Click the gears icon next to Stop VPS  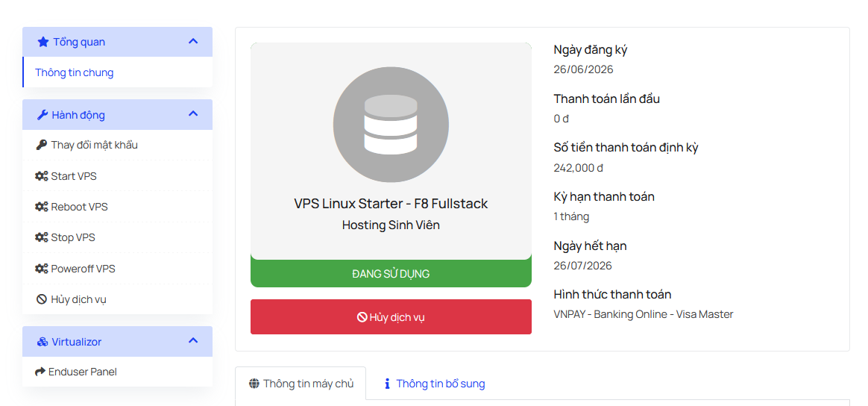click(x=42, y=237)
